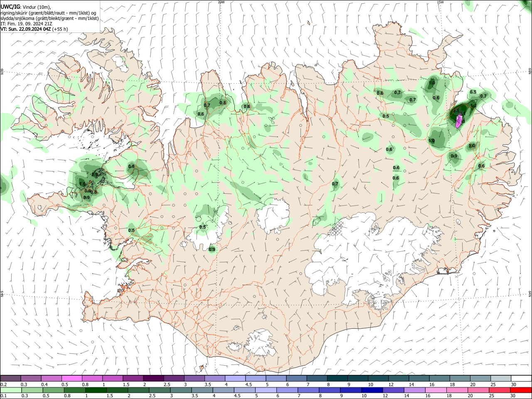Click the 20W longitude label
The image size is (532, 399).
[x=221, y=2]
